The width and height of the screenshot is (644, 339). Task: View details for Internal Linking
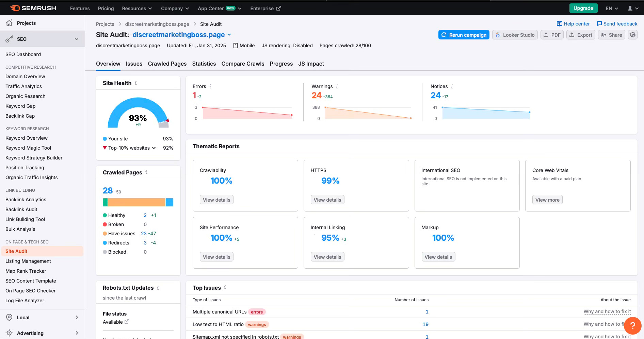[x=327, y=257]
